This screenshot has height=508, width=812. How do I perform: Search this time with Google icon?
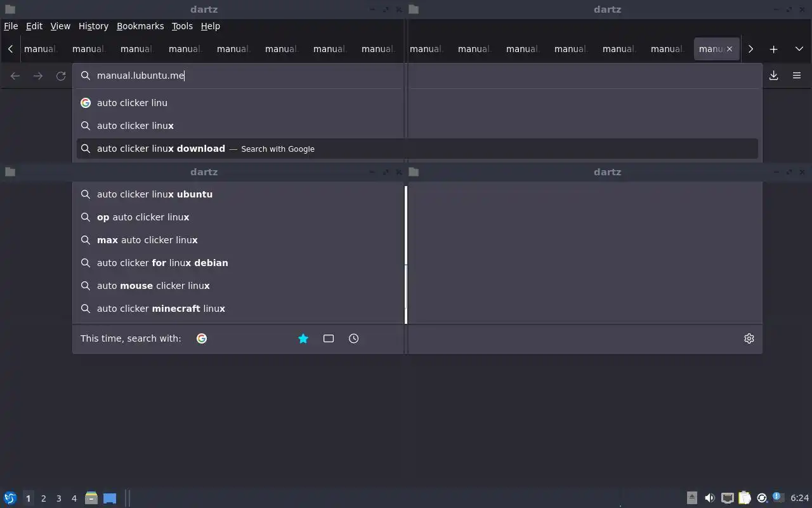point(202,338)
